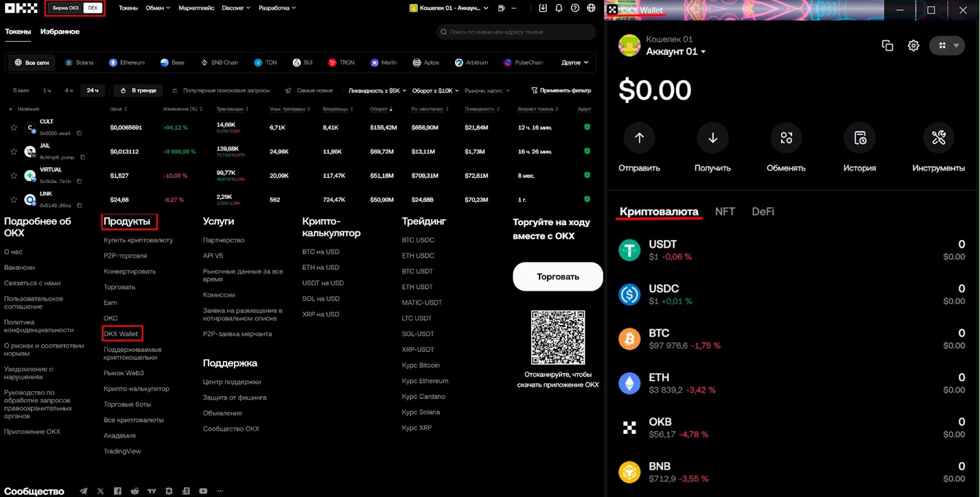This screenshot has height=497, width=980.
Task: Open the Facebook community link
Action: 118,491
